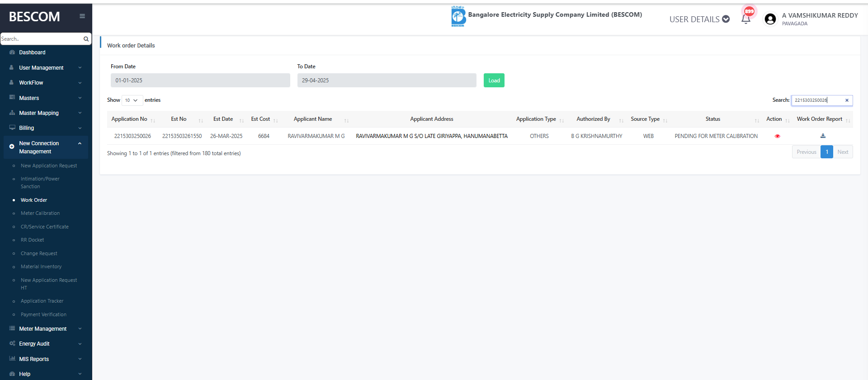Sort by Est Cost column
This screenshot has height=380, width=868.
click(264, 119)
